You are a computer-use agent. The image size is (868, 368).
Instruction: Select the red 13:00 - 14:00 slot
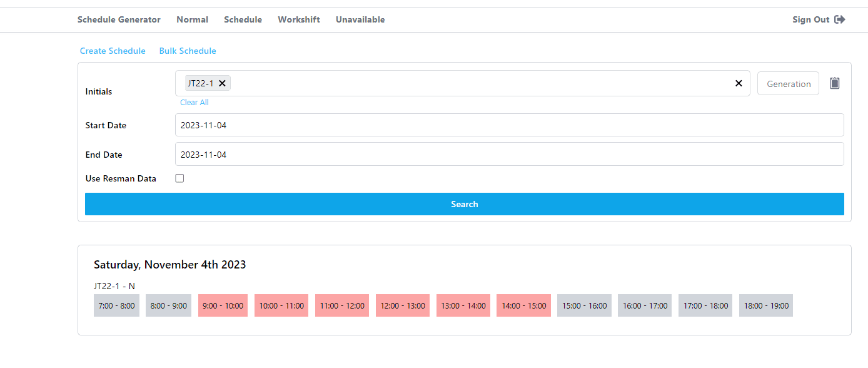coord(463,305)
